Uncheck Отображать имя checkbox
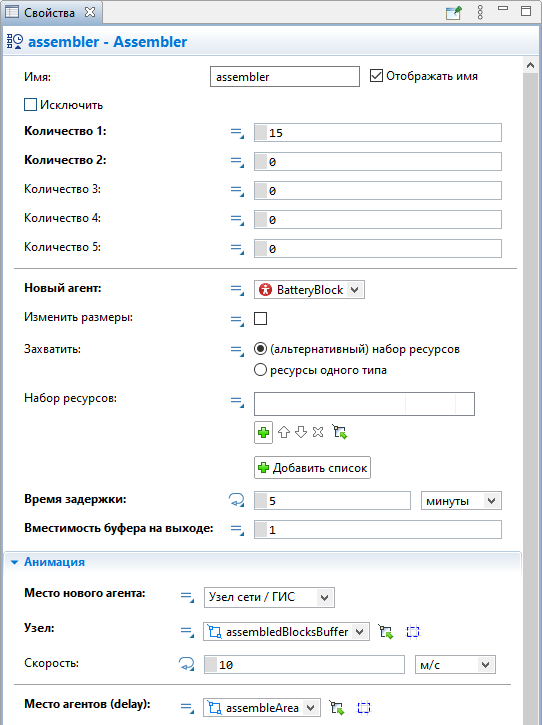 [x=376, y=76]
